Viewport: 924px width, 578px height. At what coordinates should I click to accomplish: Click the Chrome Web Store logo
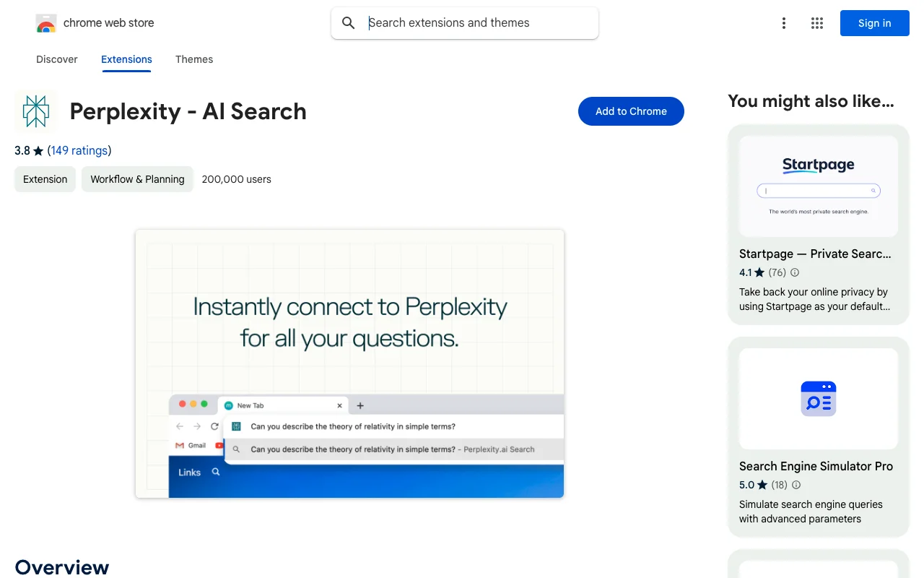click(x=46, y=22)
